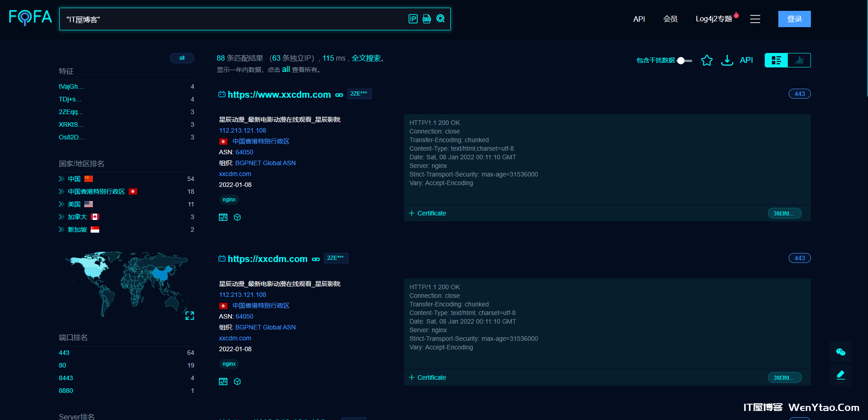Open https://www.xxcdm.com result link
This screenshot has width=868, height=420.
pyautogui.click(x=279, y=95)
